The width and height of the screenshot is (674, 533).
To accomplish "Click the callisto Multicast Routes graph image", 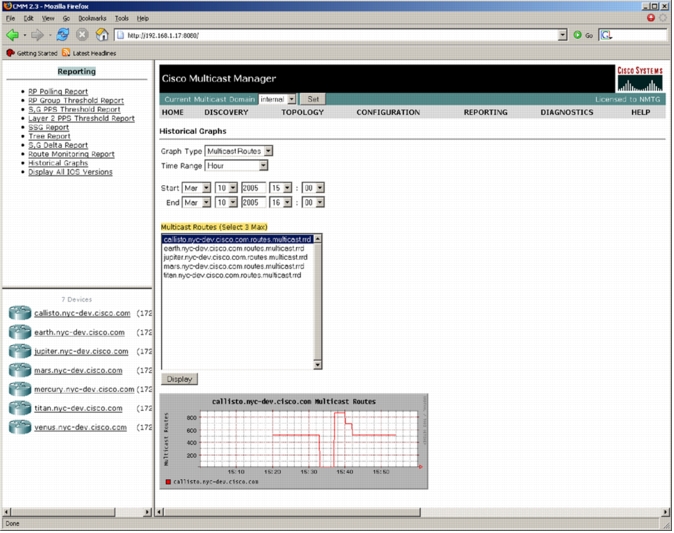I will [294, 442].
